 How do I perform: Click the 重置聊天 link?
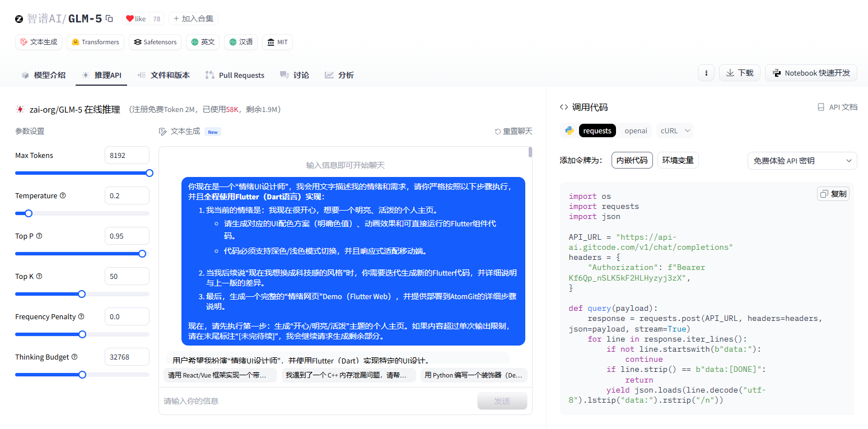pyautogui.click(x=513, y=131)
